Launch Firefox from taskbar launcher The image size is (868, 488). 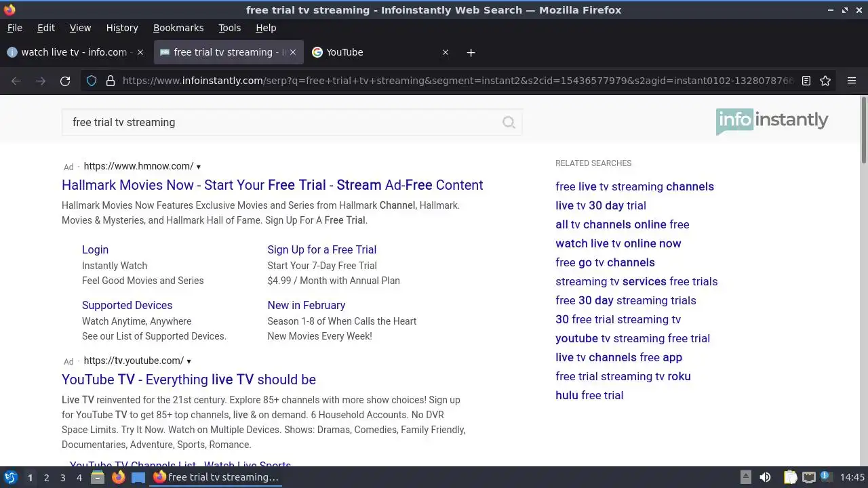click(x=118, y=477)
